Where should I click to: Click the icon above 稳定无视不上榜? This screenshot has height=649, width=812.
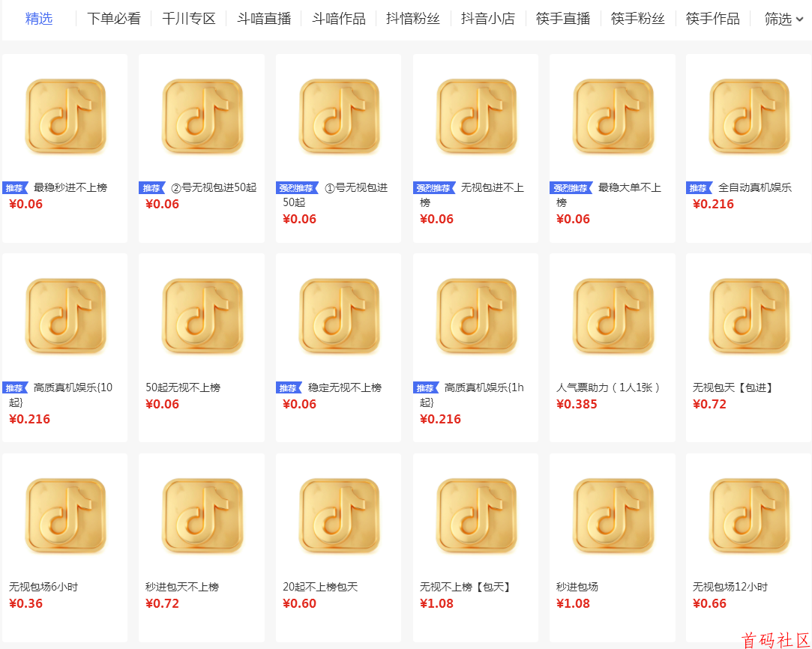339,316
